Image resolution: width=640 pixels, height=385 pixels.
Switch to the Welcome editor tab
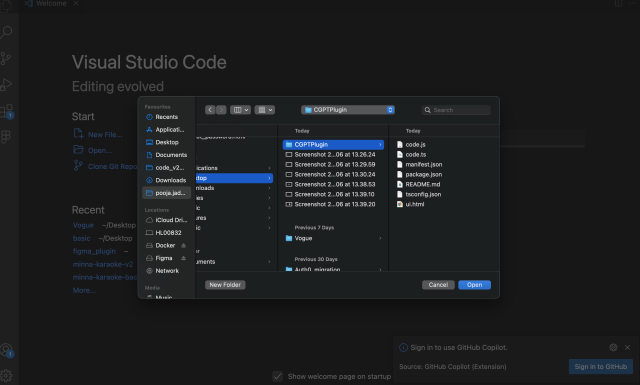click(x=51, y=4)
